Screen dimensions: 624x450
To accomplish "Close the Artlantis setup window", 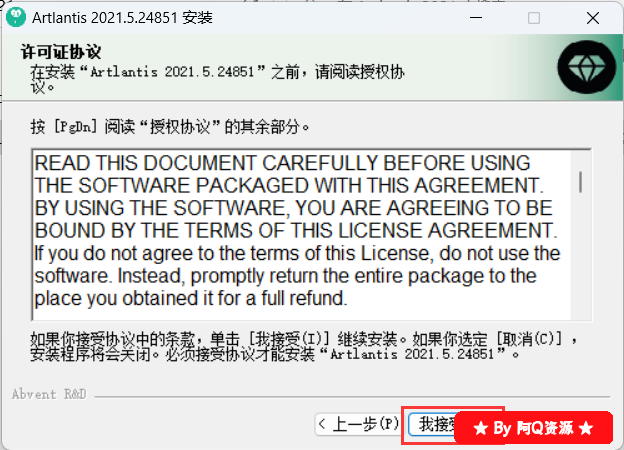I will [x=593, y=18].
